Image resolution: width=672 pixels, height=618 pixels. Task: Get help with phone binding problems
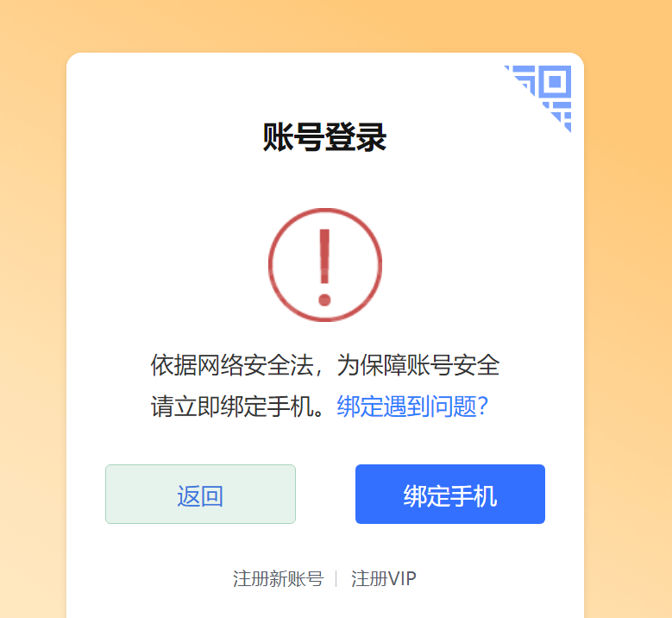(x=412, y=407)
